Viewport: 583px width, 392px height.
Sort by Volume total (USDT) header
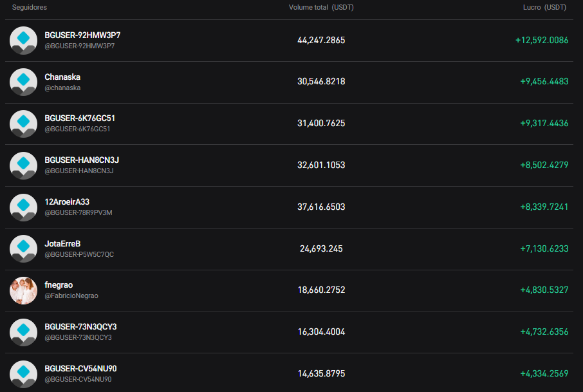pyautogui.click(x=321, y=8)
